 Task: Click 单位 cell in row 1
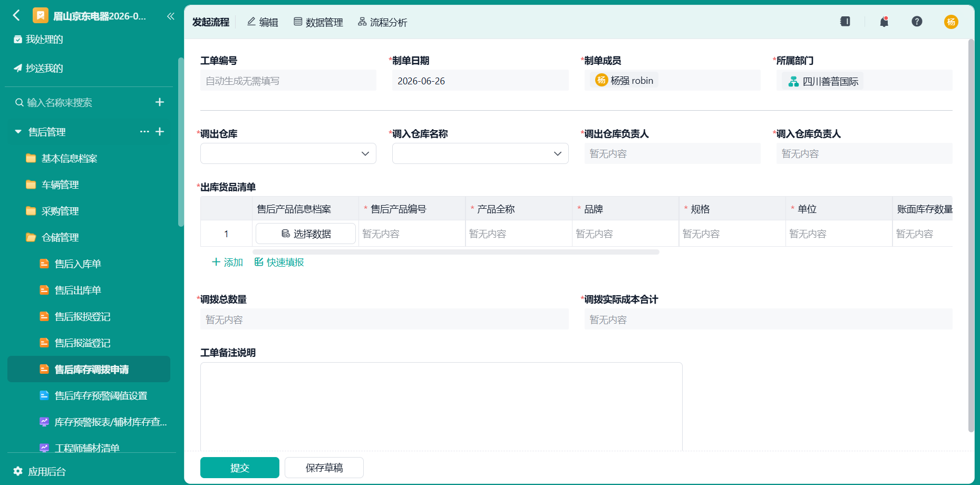(839, 234)
